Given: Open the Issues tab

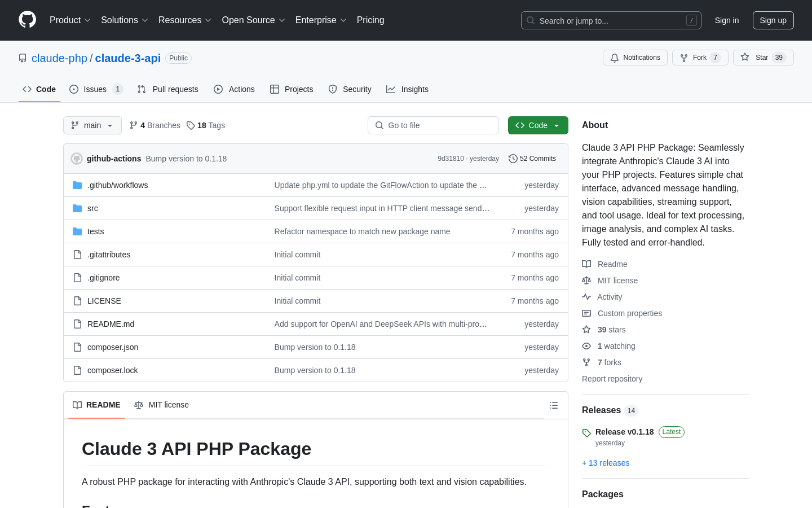Looking at the screenshot, I should pos(96,89).
